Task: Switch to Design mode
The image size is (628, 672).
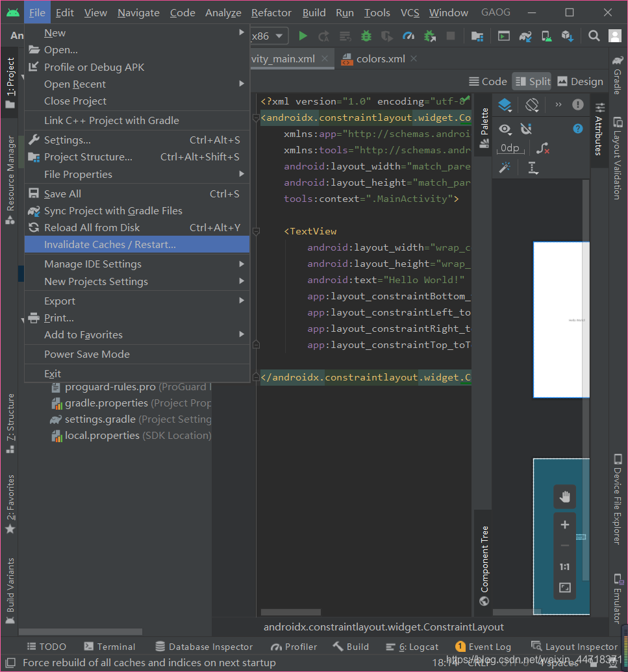Action: point(580,81)
